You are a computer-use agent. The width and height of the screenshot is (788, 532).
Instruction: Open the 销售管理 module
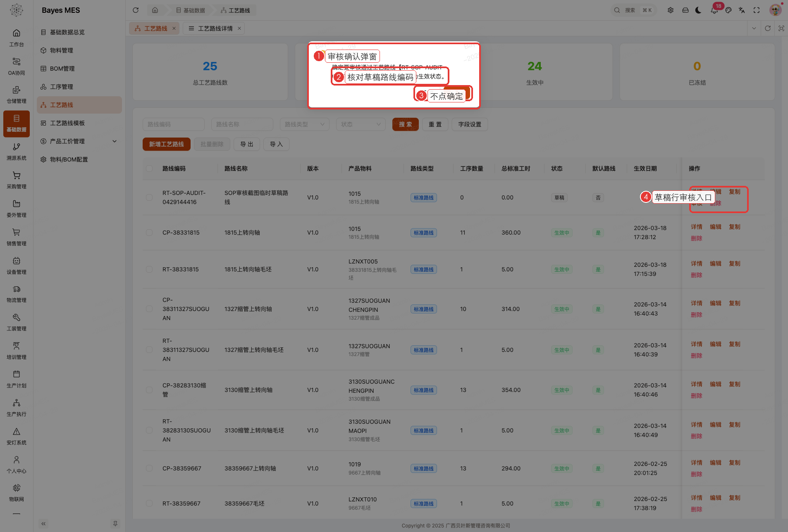[17, 237]
